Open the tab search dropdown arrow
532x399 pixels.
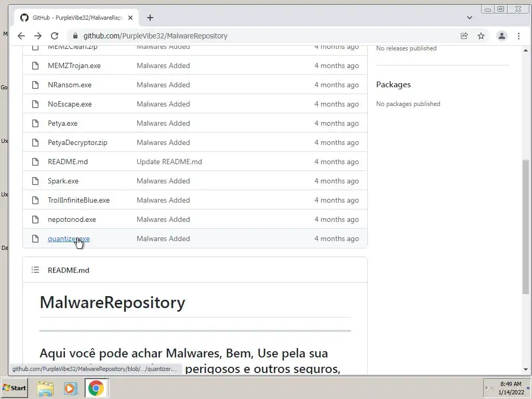click(x=470, y=18)
